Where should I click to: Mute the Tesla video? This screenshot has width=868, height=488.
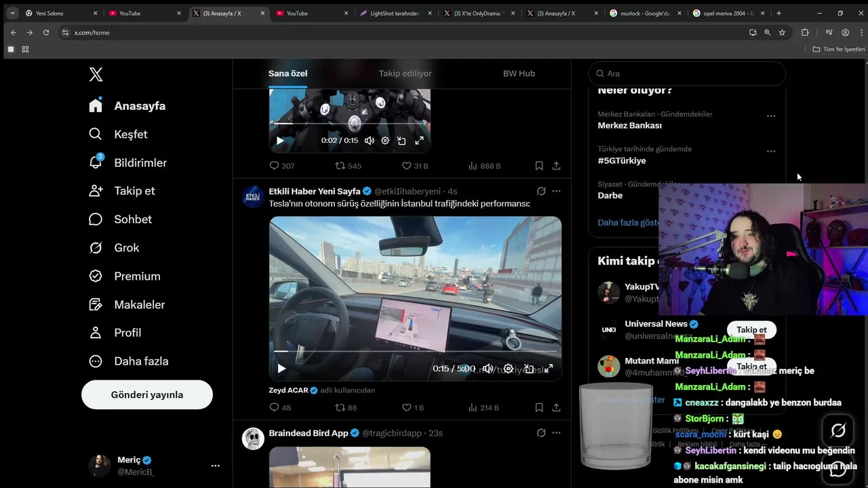(488, 369)
